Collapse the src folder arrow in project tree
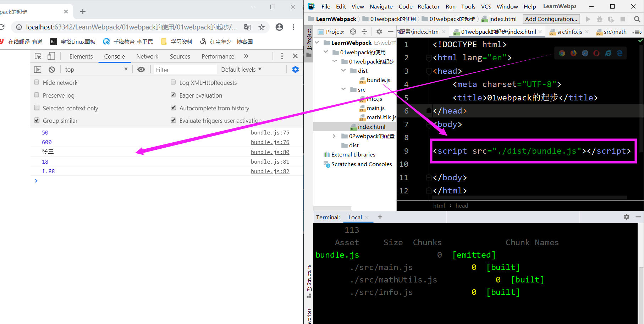 [x=343, y=89]
